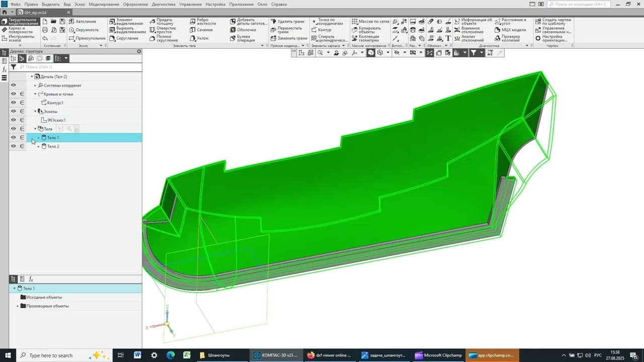
Task: Expand the Тело 2 tree node
Action: [39, 146]
